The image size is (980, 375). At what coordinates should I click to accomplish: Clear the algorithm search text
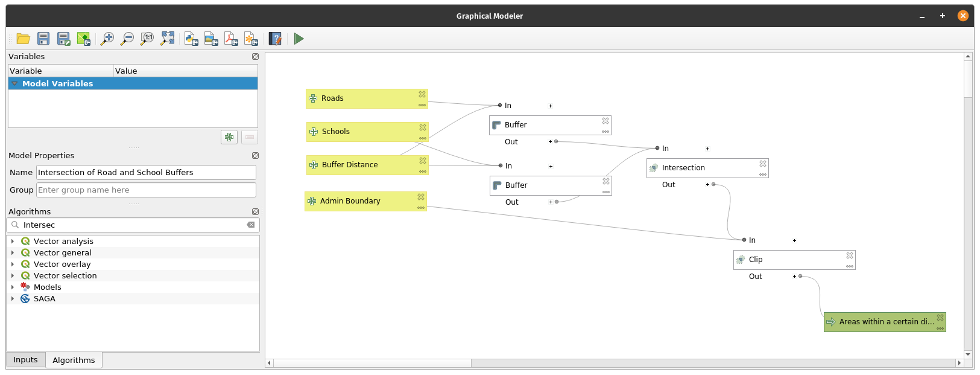click(x=251, y=225)
